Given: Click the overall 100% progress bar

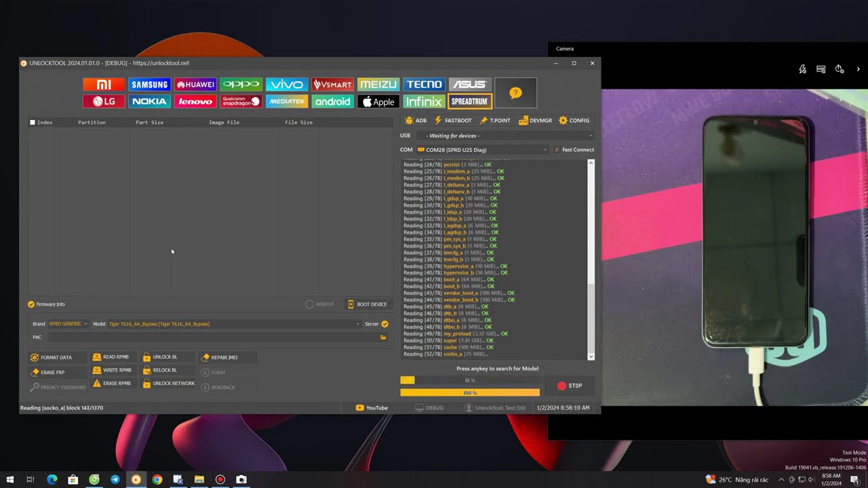Looking at the screenshot, I should pos(470,392).
